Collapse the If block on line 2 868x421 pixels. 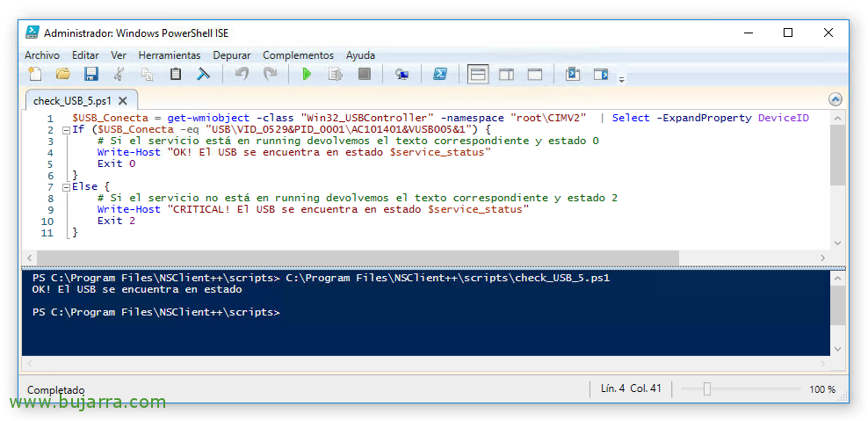[66, 130]
